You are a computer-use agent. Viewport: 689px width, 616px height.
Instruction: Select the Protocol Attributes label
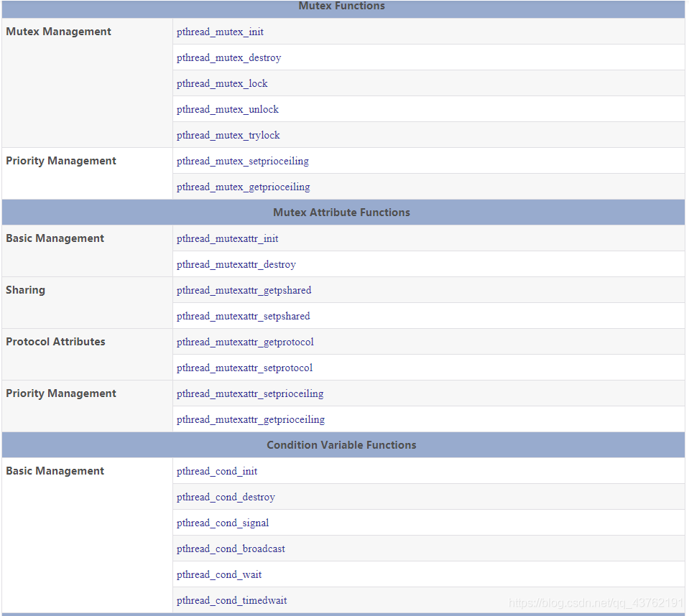pyautogui.click(x=55, y=342)
